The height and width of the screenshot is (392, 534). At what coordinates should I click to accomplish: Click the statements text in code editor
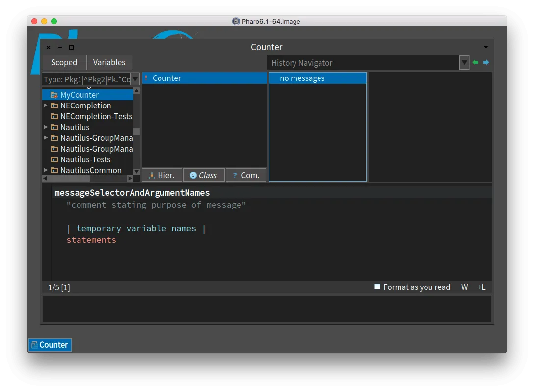point(91,240)
